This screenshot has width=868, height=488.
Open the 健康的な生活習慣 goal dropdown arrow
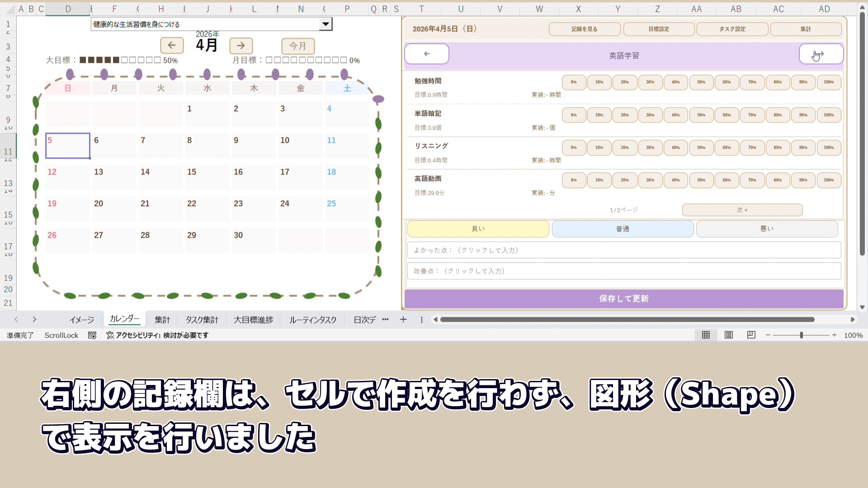(325, 24)
